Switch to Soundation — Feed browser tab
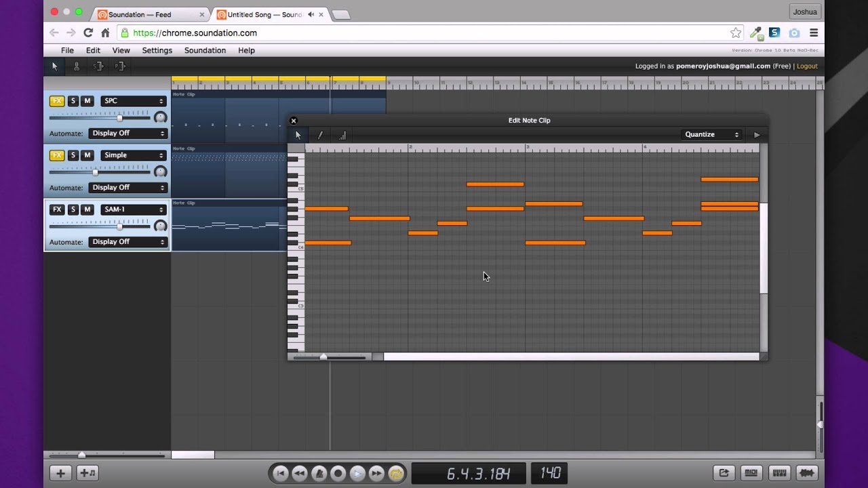Image resolution: width=868 pixels, height=488 pixels. [x=149, y=14]
